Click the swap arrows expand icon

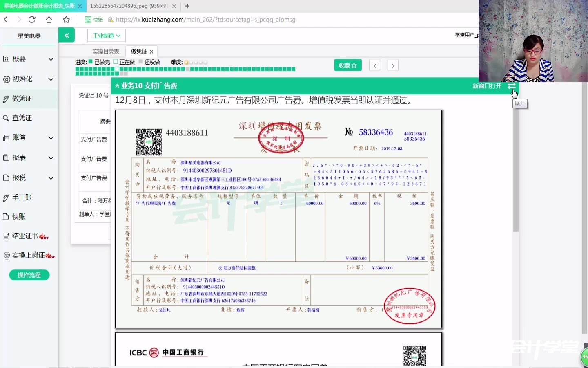tap(512, 86)
